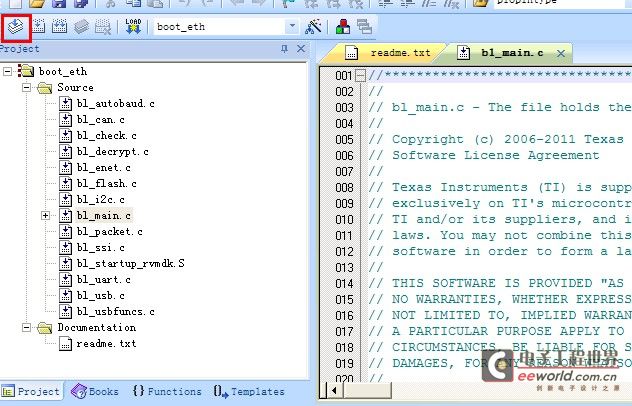Click the bl_autobaud.c file icon
This screenshot has height=406, width=632.
65,104
